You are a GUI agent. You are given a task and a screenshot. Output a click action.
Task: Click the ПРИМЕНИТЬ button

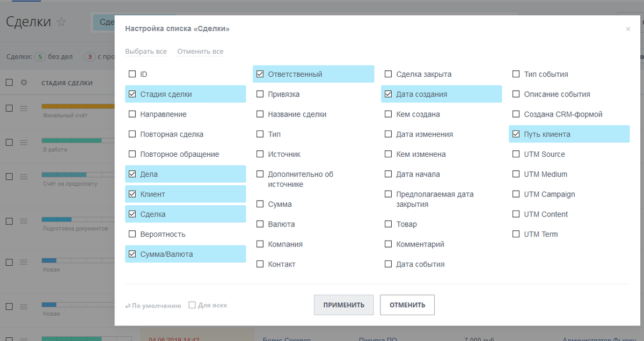tap(343, 304)
